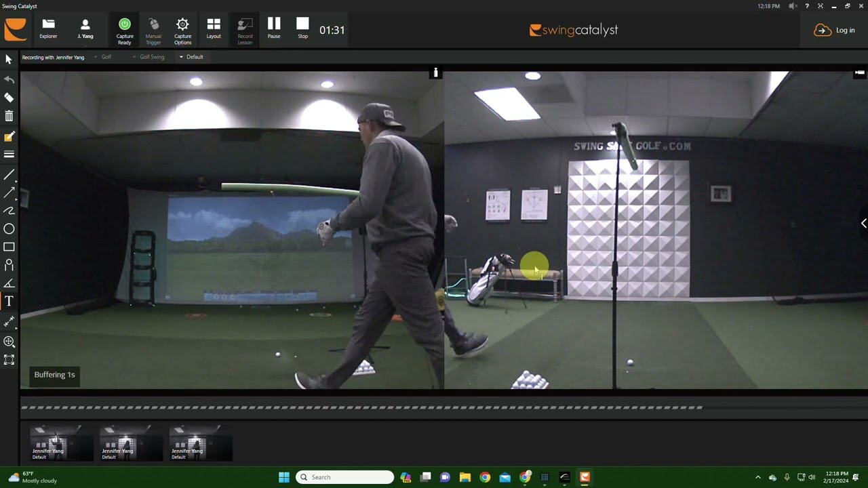Show hidden system tray icons
Viewport: 868px width, 488px height.
tap(758, 477)
